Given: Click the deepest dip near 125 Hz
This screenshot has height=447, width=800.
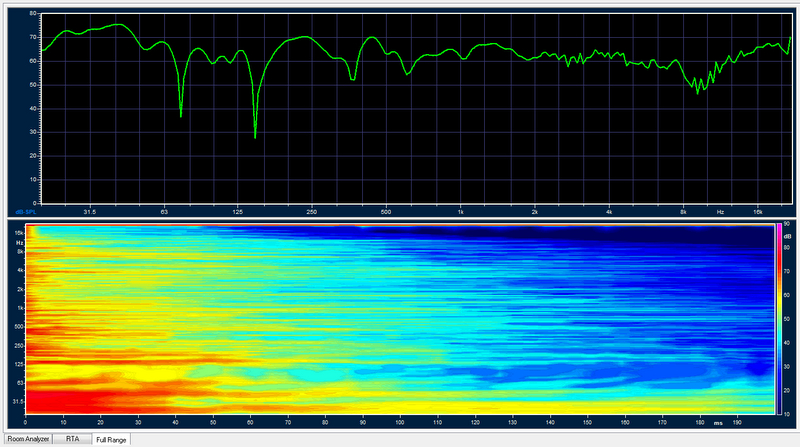Looking at the screenshot, I should pyautogui.click(x=255, y=136).
